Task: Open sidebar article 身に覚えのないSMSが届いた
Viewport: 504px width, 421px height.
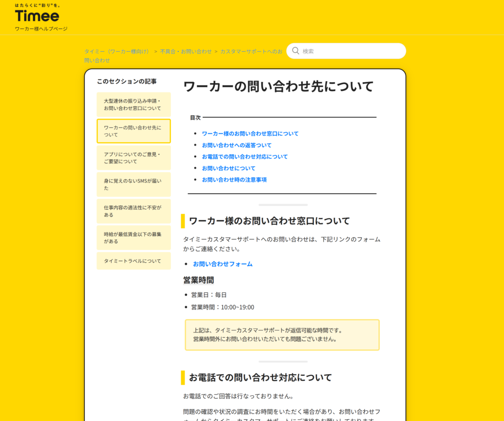Action: pyautogui.click(x=133, y=184)
